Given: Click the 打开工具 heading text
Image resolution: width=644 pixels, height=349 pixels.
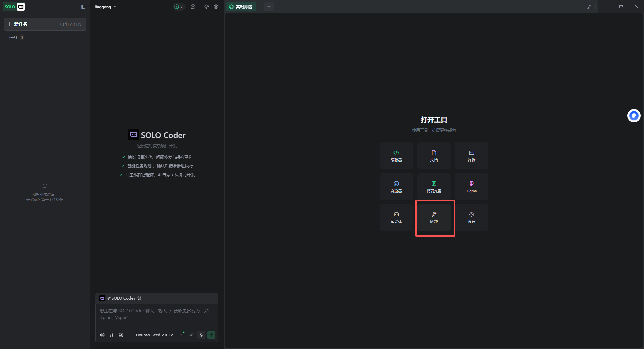Looking at the screenshot, I should point(434,120).
